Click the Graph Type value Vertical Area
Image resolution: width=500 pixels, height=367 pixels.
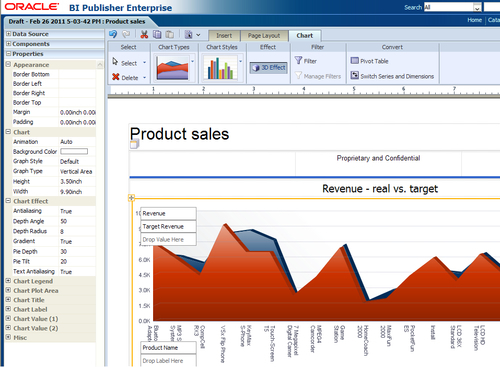[76, 171]
